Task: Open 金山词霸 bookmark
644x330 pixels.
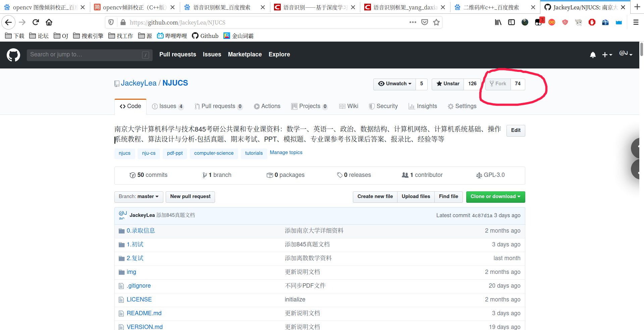Action: 238,36
